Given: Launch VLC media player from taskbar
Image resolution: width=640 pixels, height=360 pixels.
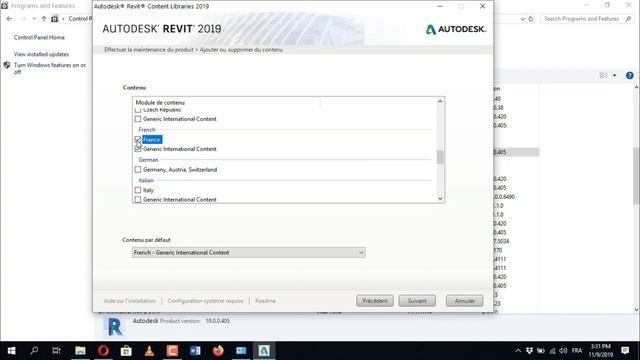Looking at the screenshot, I should 149,351.
